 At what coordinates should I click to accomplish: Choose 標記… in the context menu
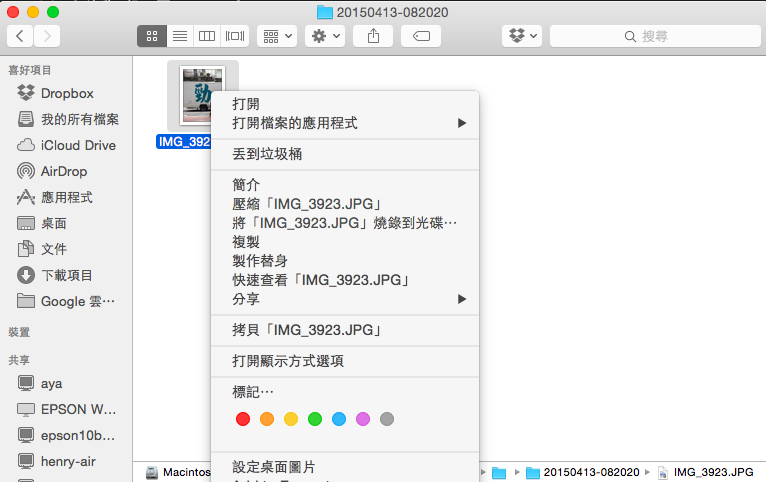(345, 392)
